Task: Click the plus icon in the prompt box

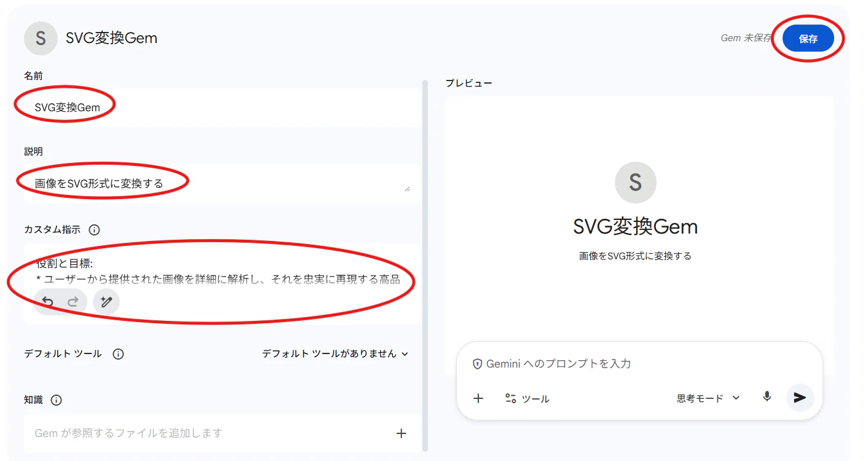Action: tap(478, 398)
